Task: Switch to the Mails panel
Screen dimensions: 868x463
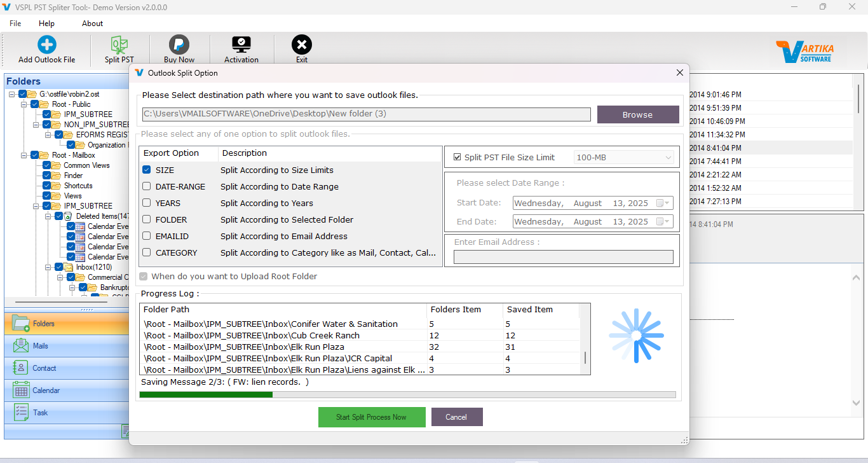Action: coord(64,345)
